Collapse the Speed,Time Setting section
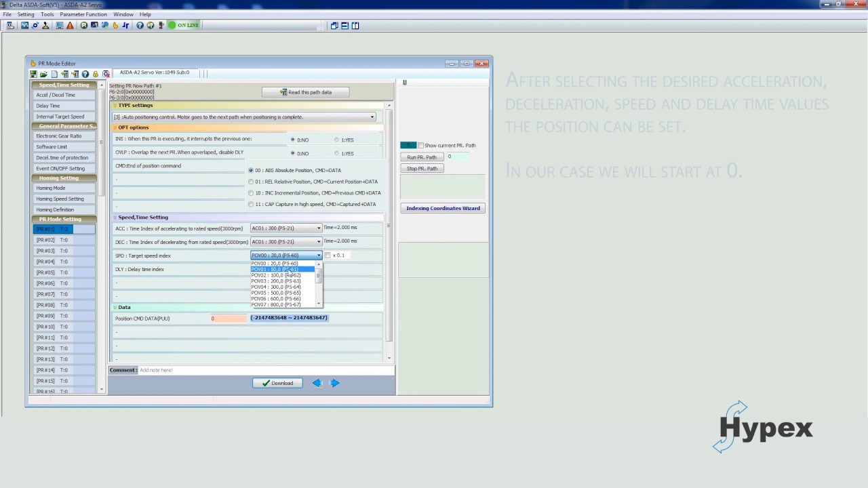 click(115, 218)
